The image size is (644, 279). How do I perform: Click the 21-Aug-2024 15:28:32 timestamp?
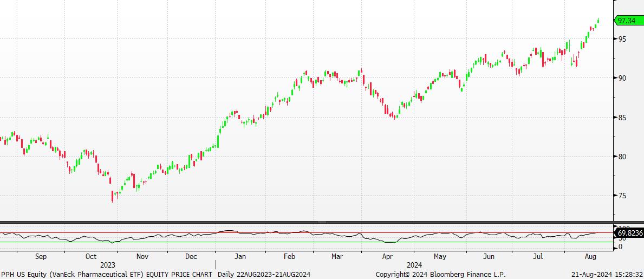[x=607, y=275]
